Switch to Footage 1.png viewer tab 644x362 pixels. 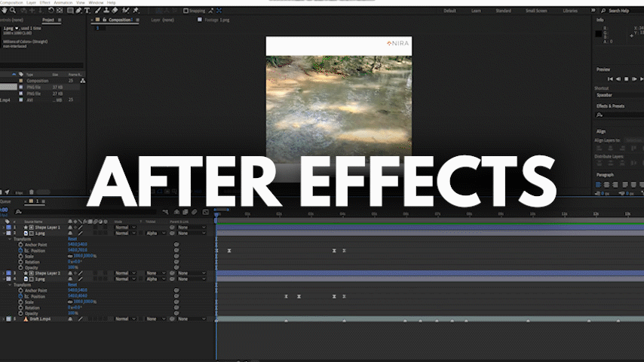[x=217, y=20]
